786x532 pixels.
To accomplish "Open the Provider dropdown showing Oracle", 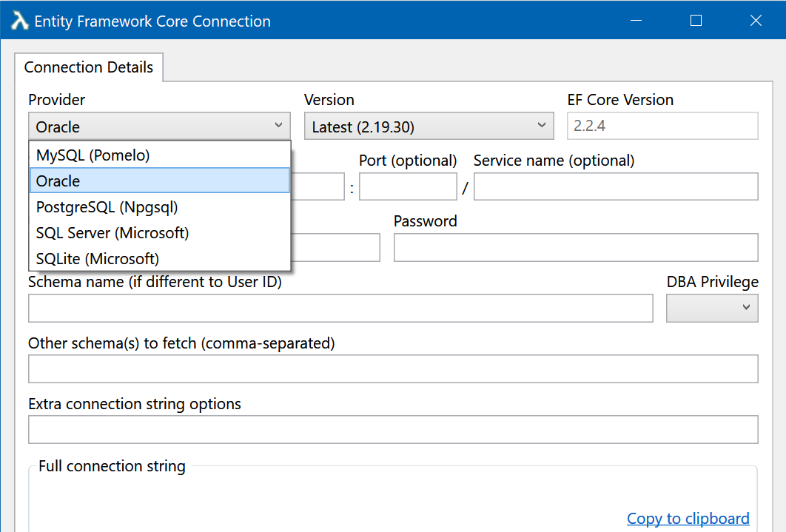I will [x=159, y=127].
